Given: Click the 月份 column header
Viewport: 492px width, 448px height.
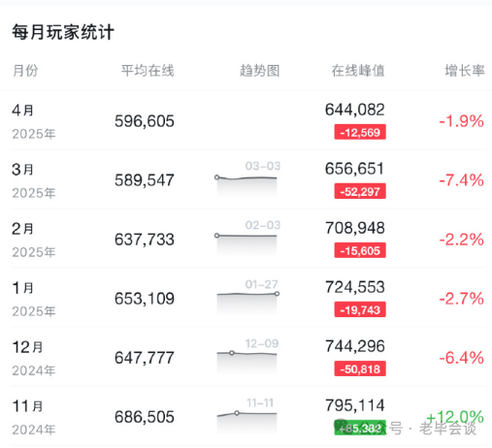Looking at the screenshot, I should tap(25, 71).
